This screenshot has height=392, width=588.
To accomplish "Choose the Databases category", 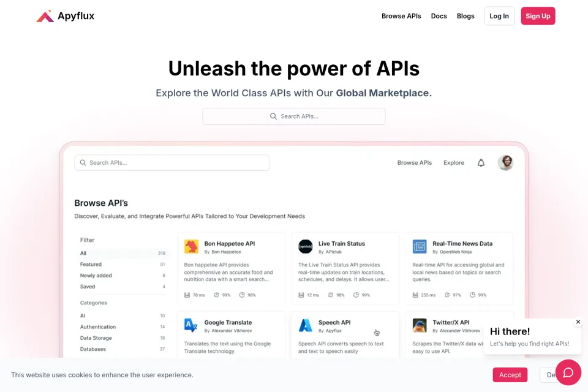I will pyautogui.click(x=123, y=349).
